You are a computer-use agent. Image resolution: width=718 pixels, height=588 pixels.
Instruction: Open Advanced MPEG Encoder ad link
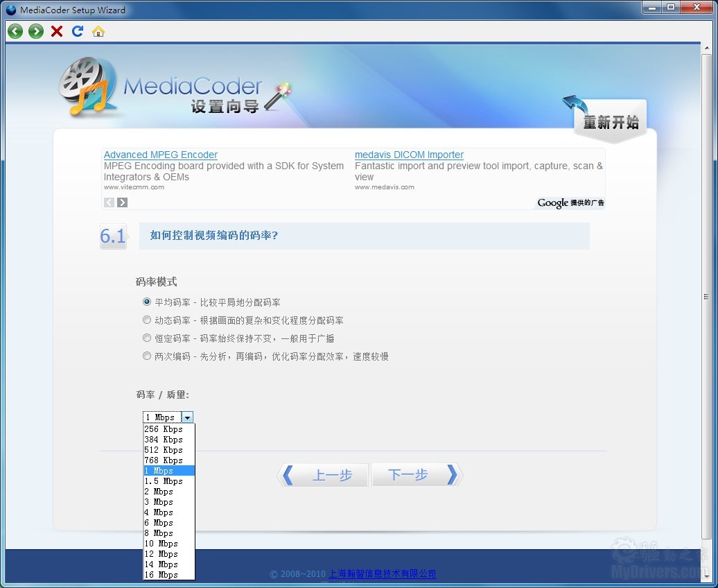coord(161,155)
